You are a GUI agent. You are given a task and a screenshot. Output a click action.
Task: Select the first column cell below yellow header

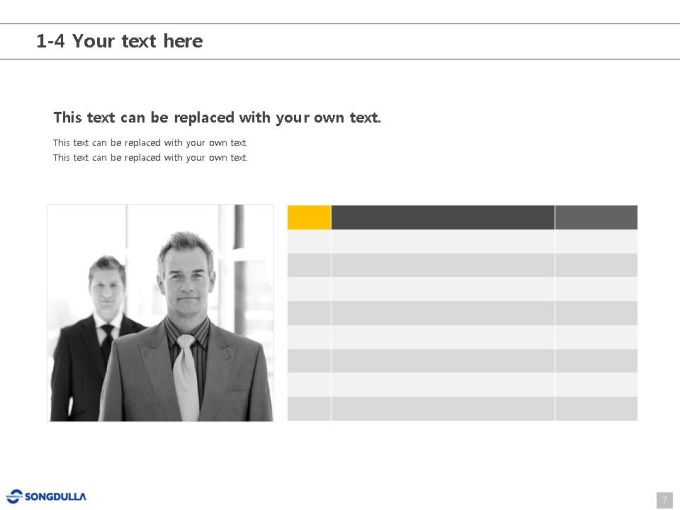click(x=309, y=242)
